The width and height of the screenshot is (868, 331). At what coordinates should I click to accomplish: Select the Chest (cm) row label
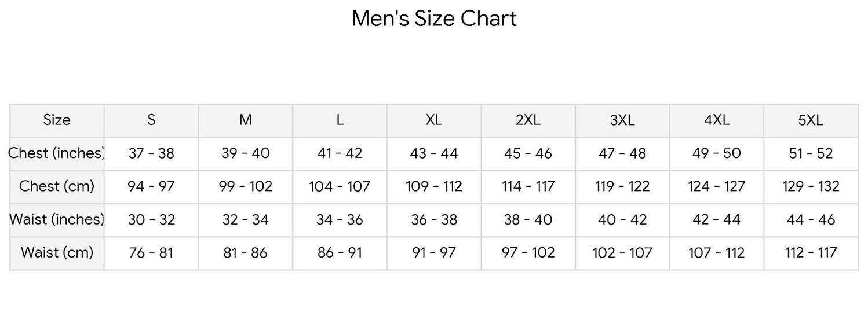pos(57,186)
